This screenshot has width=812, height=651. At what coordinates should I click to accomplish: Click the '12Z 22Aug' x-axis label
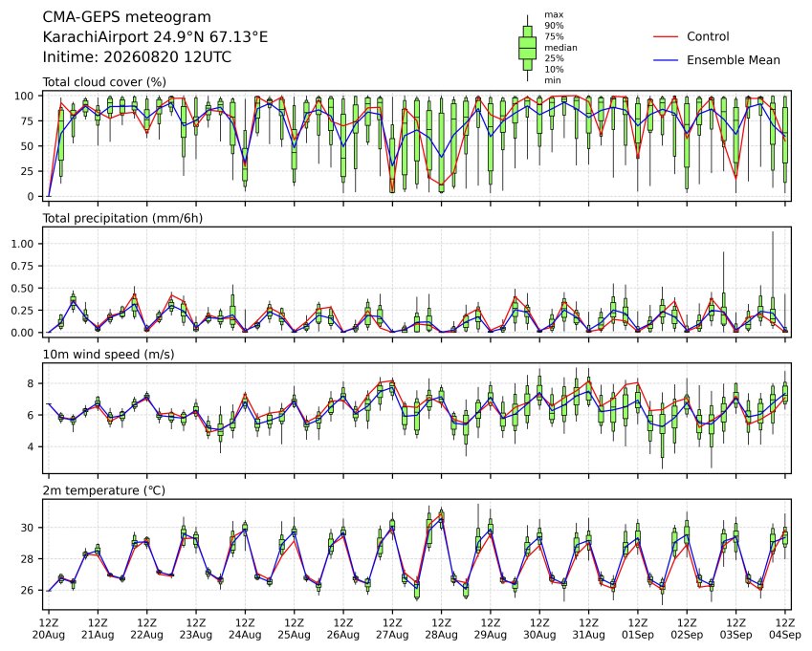147,629
